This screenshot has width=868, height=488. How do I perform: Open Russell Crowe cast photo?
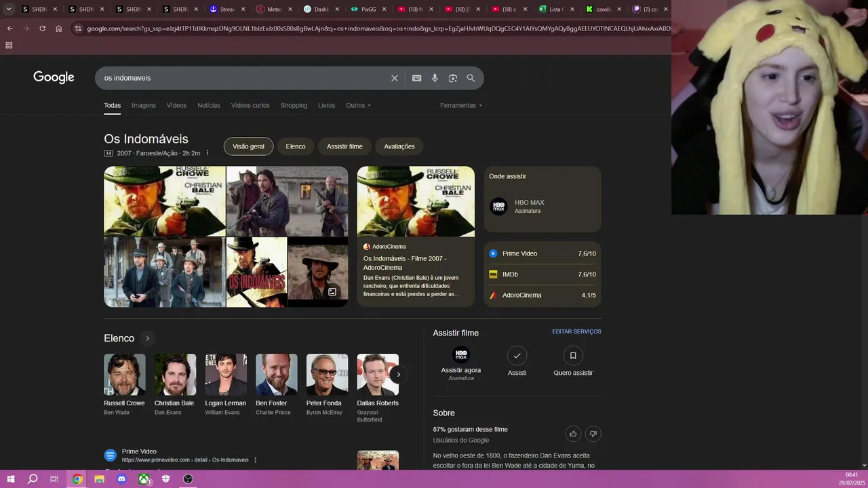tap(125, 375)
